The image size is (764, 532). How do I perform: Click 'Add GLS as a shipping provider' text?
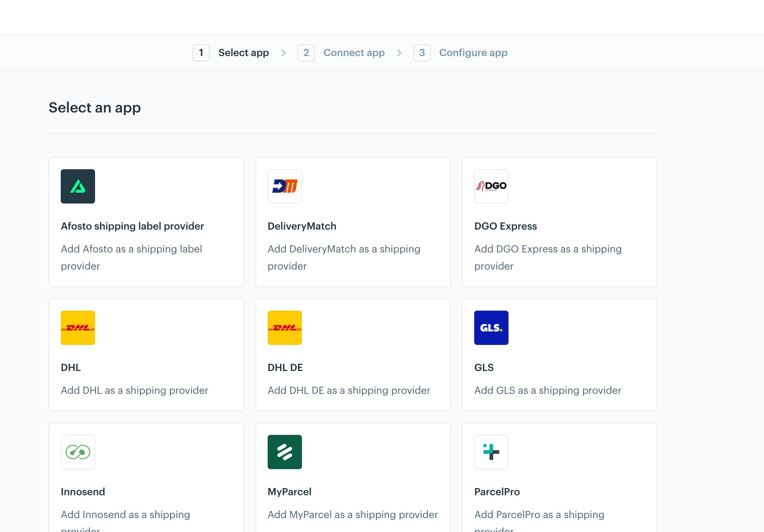pos(548,390)
